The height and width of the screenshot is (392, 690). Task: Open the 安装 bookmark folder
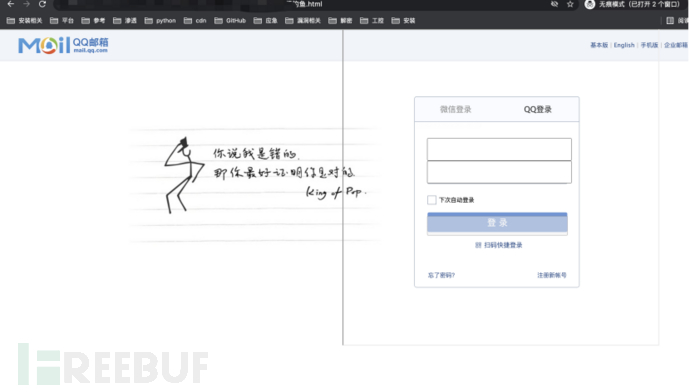tap(404, 20)
